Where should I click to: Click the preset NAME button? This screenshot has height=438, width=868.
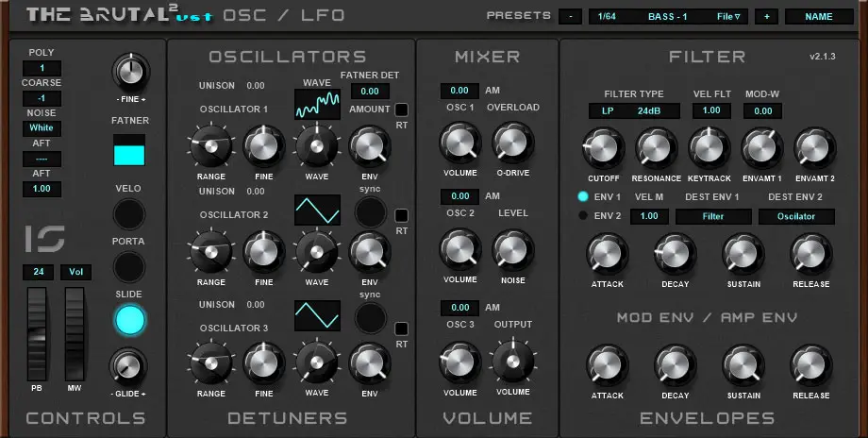coord(819,17)
